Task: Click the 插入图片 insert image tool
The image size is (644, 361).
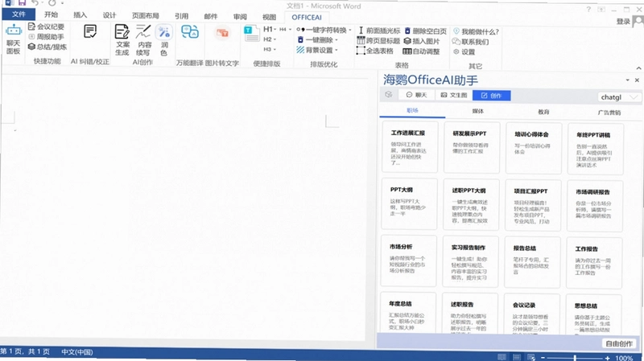Action: coord(421,41)
